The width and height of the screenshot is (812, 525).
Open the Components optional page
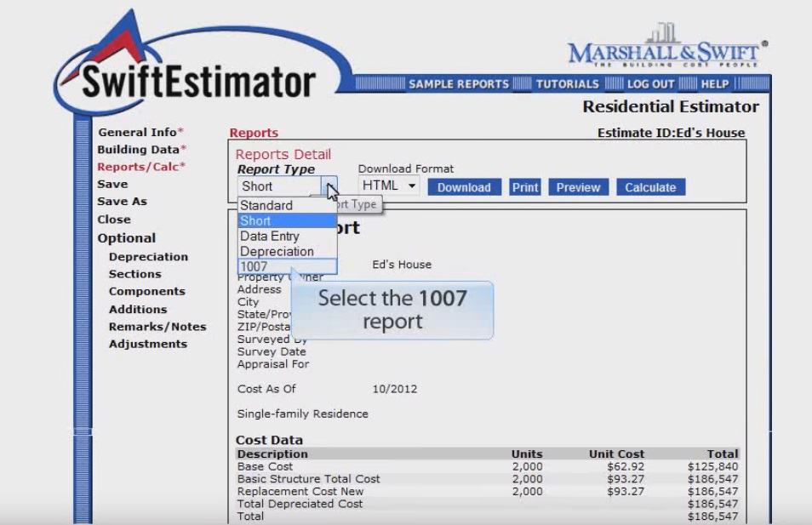tap(146, 291)
